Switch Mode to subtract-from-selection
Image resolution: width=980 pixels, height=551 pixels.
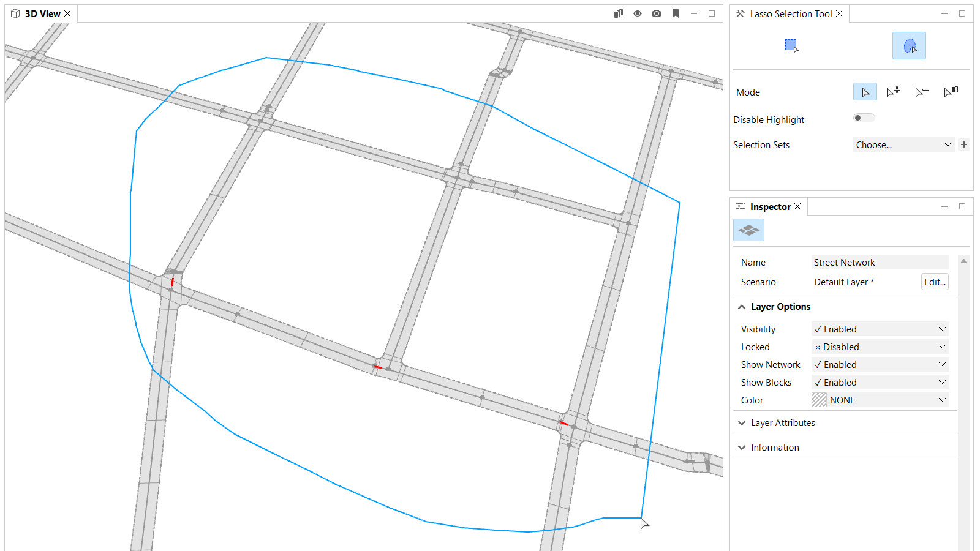[921, 91]
